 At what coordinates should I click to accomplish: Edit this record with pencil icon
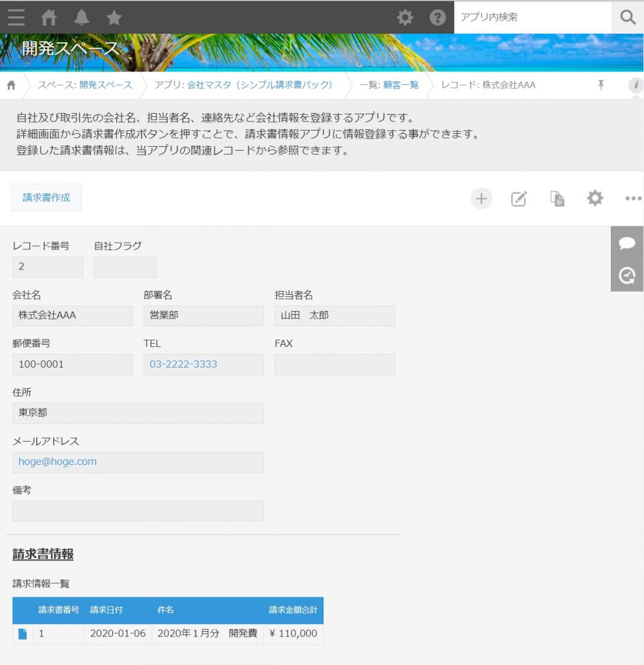(x=519, y=199)
